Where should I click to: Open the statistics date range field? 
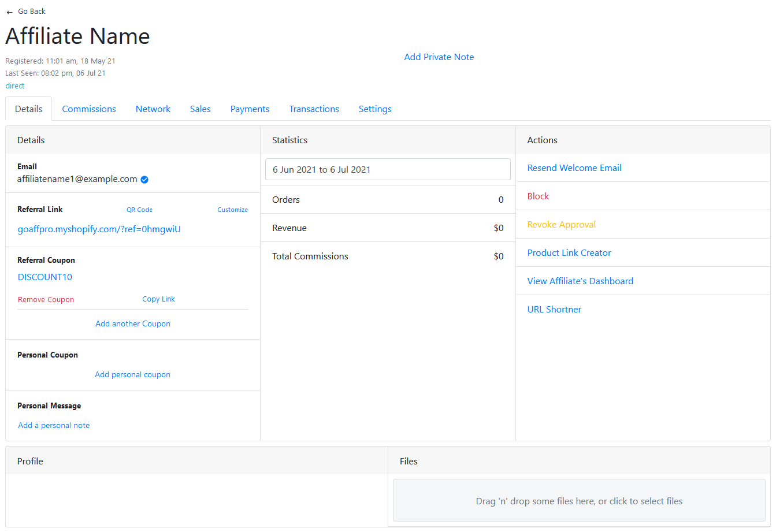coord(388,170)
